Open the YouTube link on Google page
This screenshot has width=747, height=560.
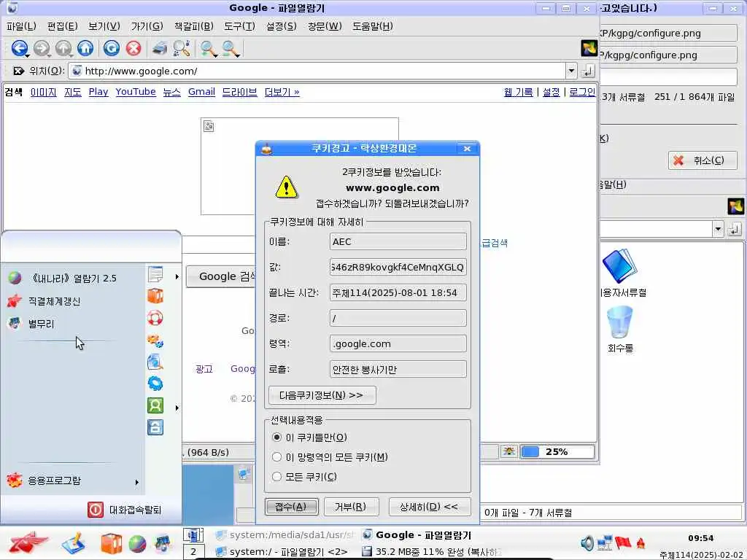(x=135, y=91)
